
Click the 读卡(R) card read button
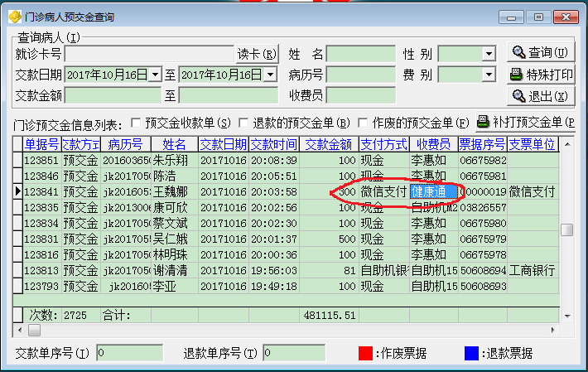[x=257, y=54]
